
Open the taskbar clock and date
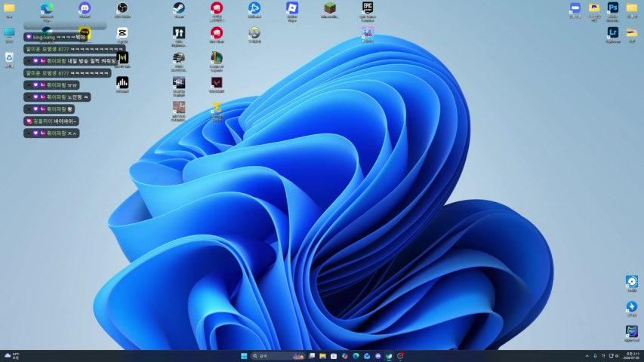632,356
